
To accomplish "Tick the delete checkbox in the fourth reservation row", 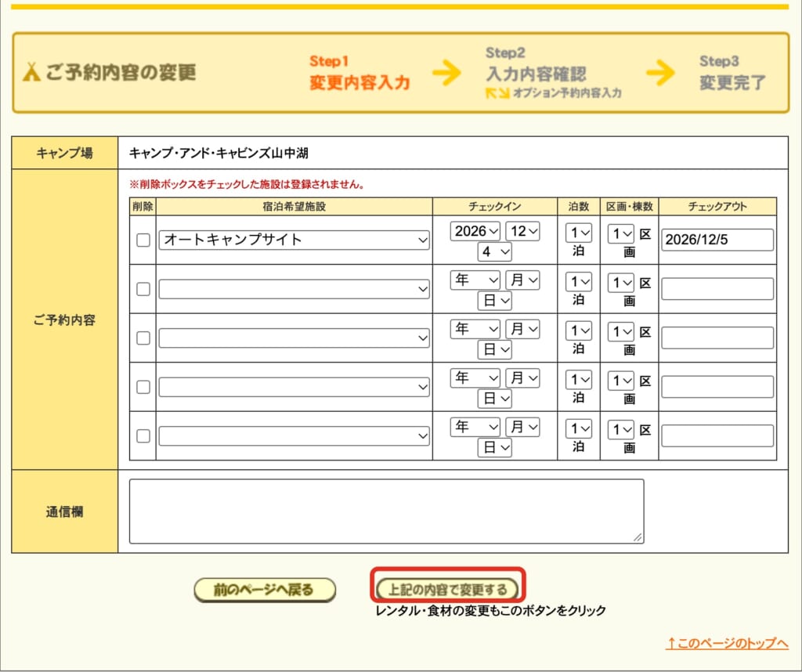I will pyautogui.click(x=143, y=387).
